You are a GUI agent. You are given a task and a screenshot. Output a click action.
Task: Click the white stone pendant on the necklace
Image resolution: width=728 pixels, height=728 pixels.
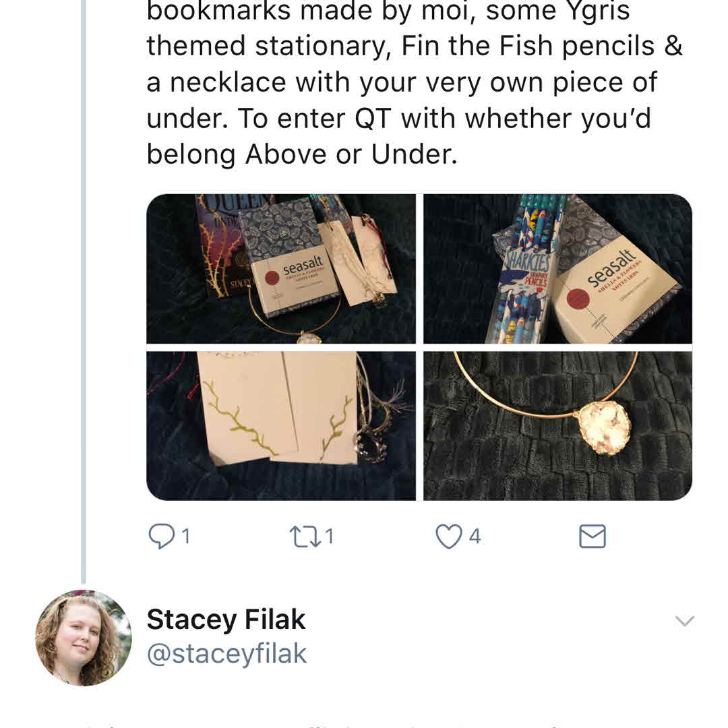[604, 427]
